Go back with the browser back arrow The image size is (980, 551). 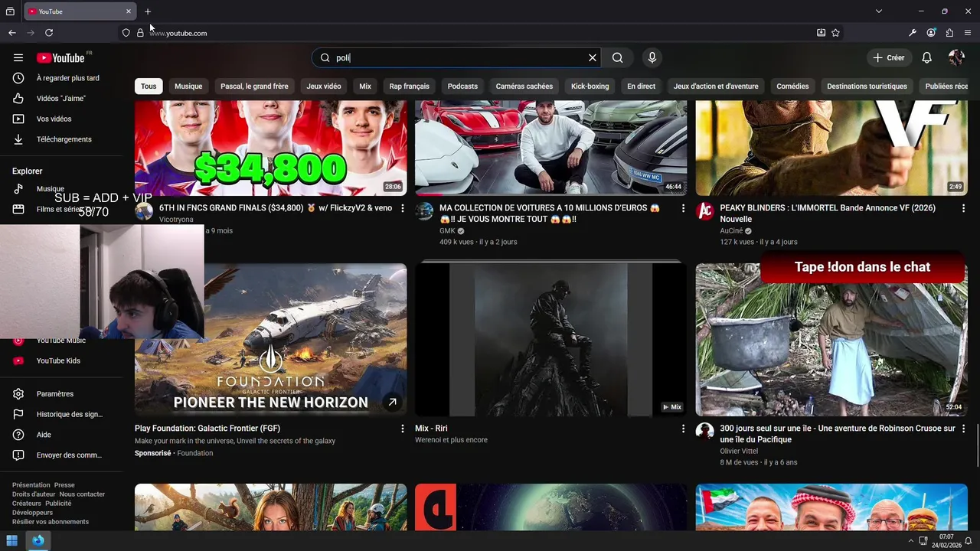click(x=12, y=33)
